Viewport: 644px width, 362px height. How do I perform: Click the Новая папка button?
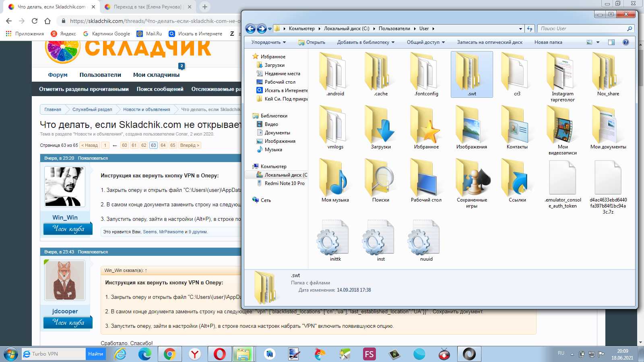(x=548, y=42)
